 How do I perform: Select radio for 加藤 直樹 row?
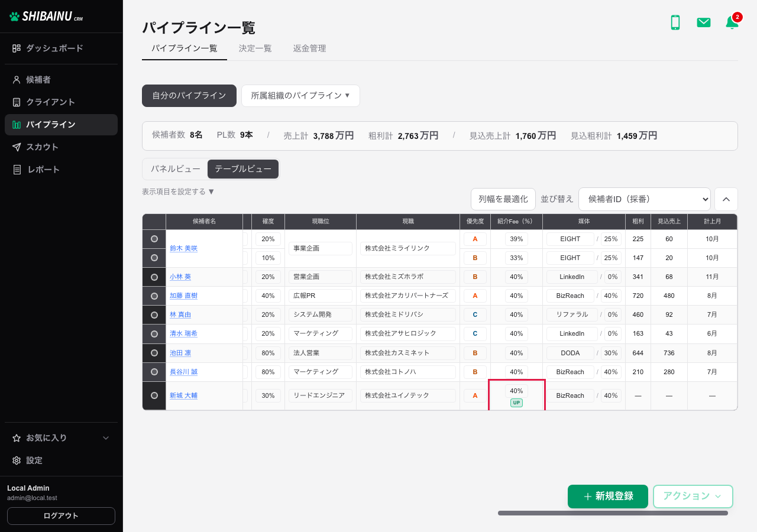(x=154, y=296)
